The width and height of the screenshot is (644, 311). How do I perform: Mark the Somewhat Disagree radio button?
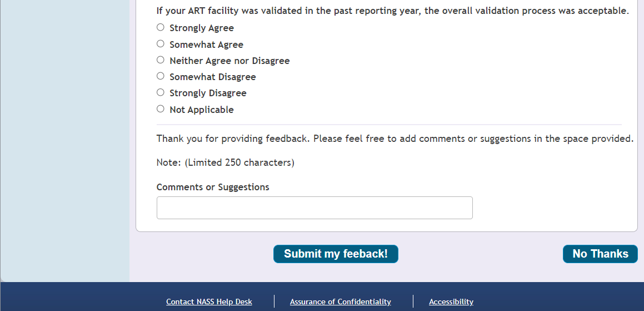tap(161, 76)
